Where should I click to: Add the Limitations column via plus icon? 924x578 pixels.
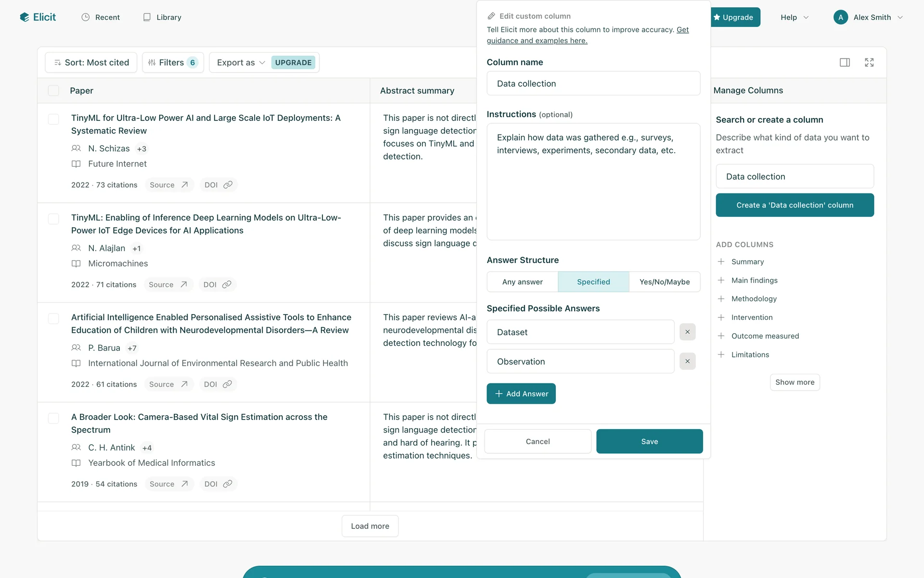[x=721, y=355]
